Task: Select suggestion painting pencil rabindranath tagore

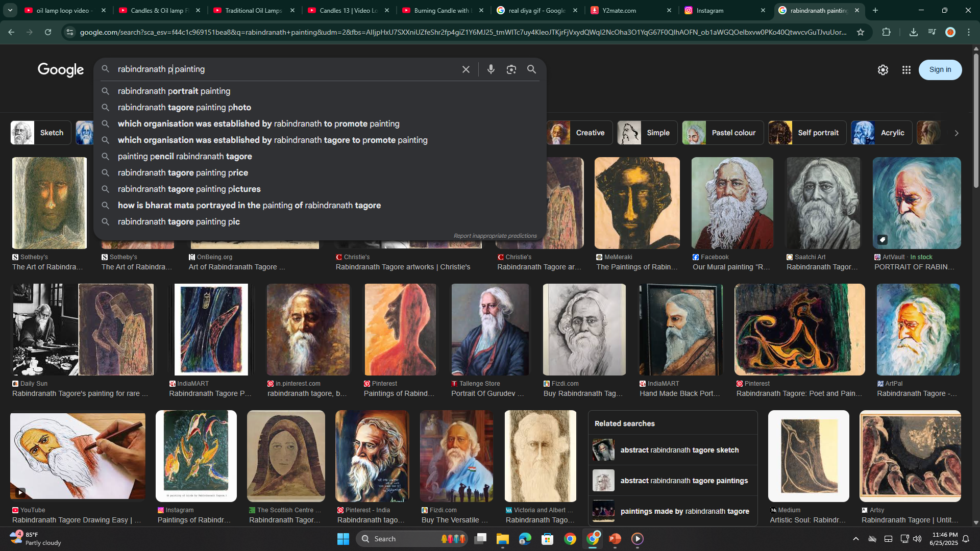Action: (x=320, y=156)
